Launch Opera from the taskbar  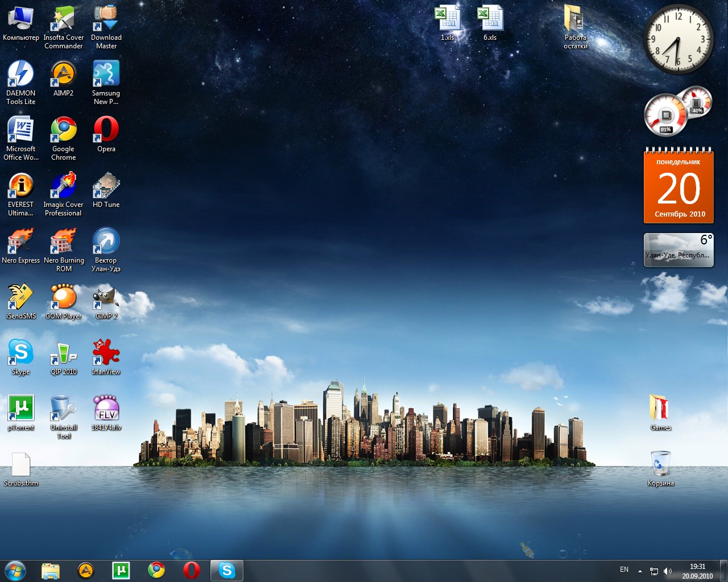click(x=192, y=570)
